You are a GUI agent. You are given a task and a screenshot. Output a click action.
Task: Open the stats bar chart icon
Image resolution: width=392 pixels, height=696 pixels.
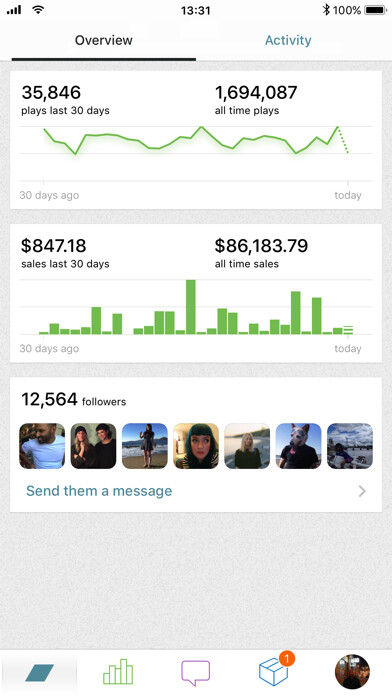tap(118, 672)
